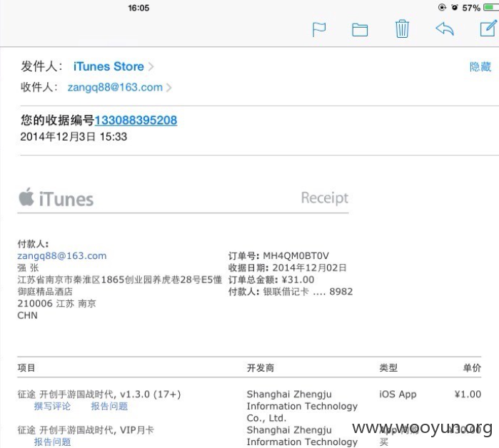Tap the 类型 column header
Screen dimensions: 499x448
pos(388,368)
